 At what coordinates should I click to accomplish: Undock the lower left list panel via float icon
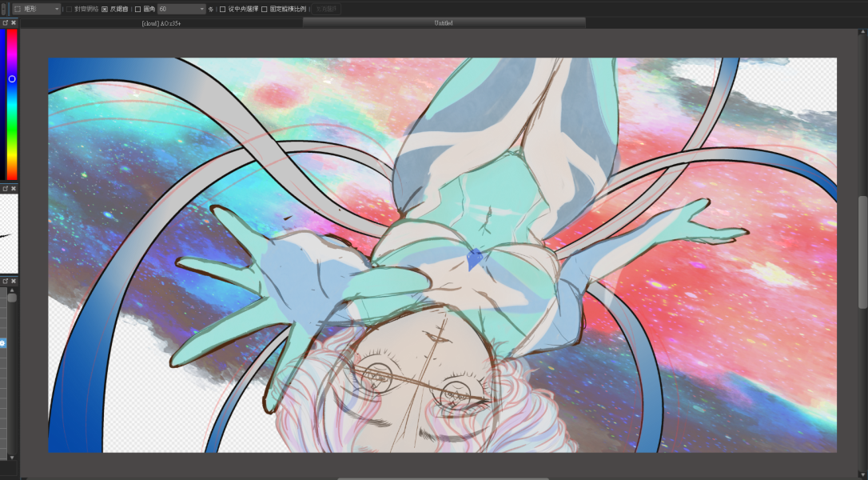click(x=5, y=281)
